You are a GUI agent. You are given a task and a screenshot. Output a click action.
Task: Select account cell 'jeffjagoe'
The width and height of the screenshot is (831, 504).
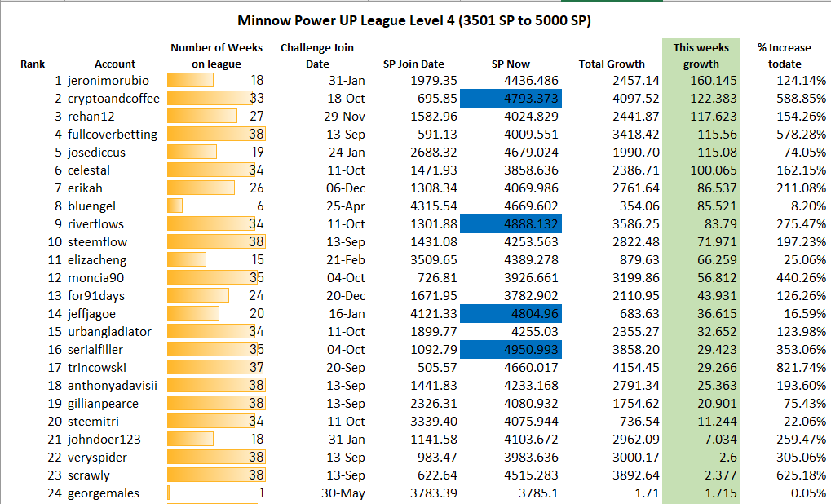(x=91, y=314)
